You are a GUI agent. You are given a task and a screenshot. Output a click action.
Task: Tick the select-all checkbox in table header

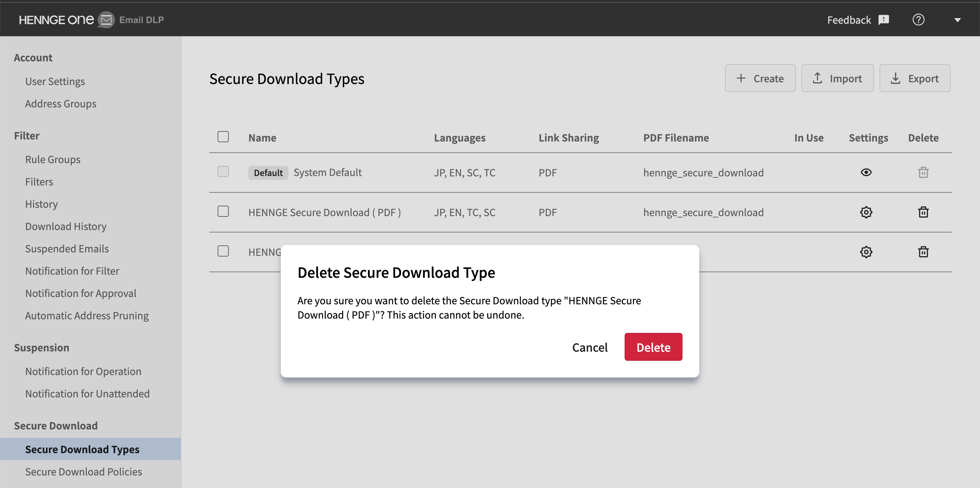[223, 137]
